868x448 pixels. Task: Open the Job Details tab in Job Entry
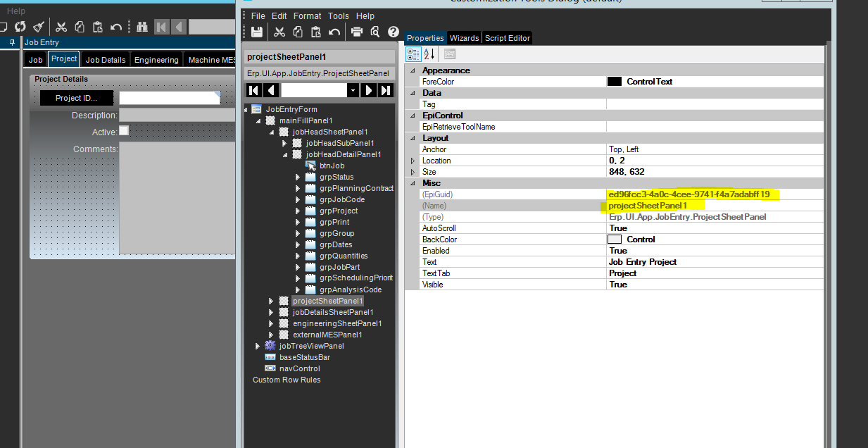point(106,60)
